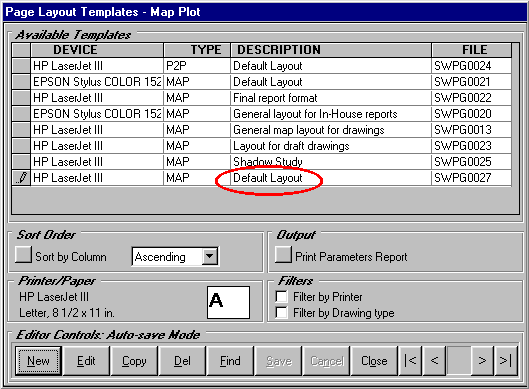Click the Ascending combo box field
Image resolution: width=529 pixels, height=389 pixels.
tap(175, 256)
